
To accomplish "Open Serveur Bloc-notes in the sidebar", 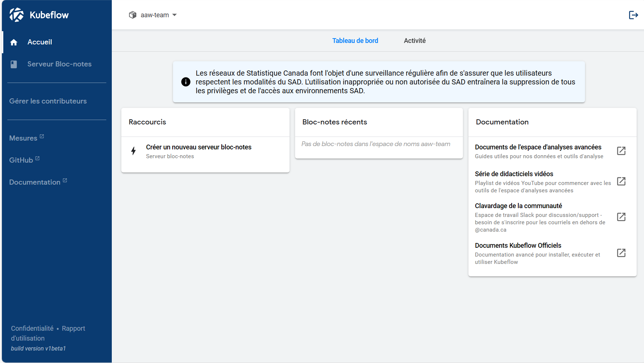I will point(57,64).
